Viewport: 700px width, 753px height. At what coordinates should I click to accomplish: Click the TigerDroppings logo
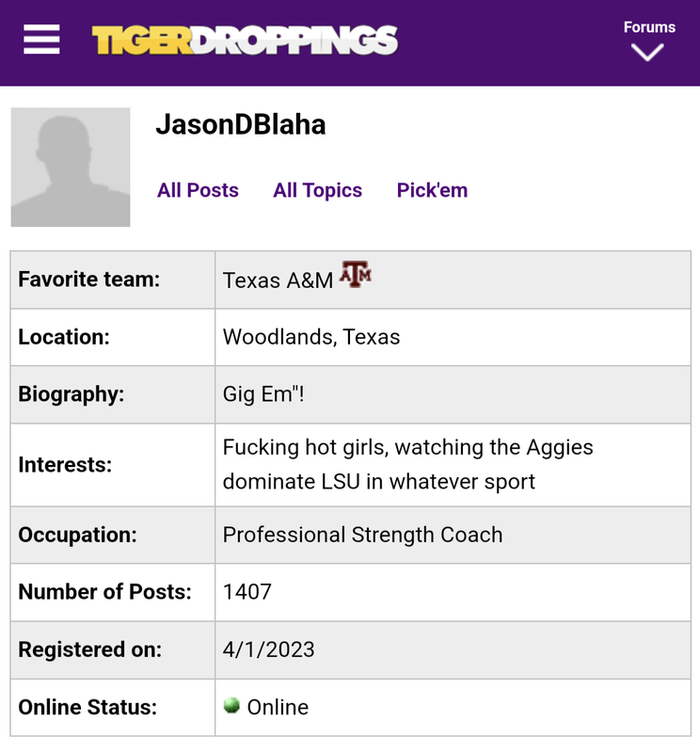[245, 40]
